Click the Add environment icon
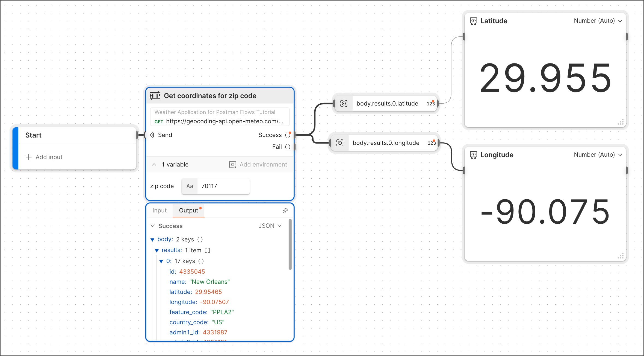This screenshot has height=356, width=644. (x=232, y=164)
